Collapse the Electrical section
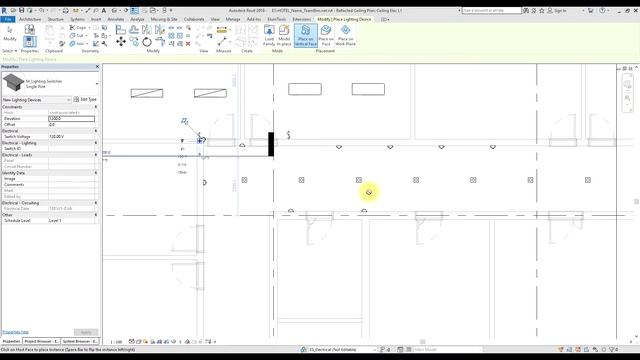Image resolution: width=640 pixels, height=360 pixels. 96,131
